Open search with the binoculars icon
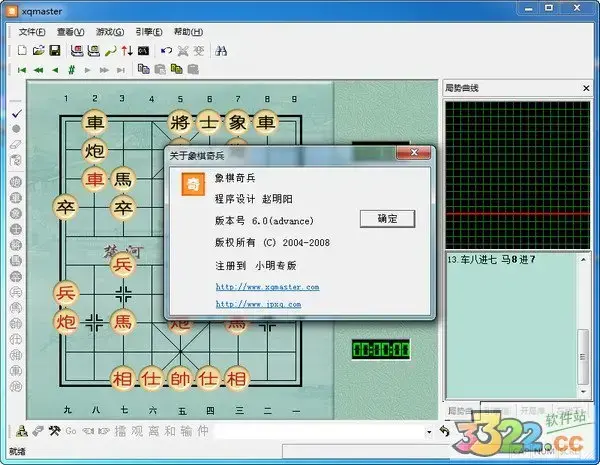The width and height of the screenshot is (600, 465). 221,51
